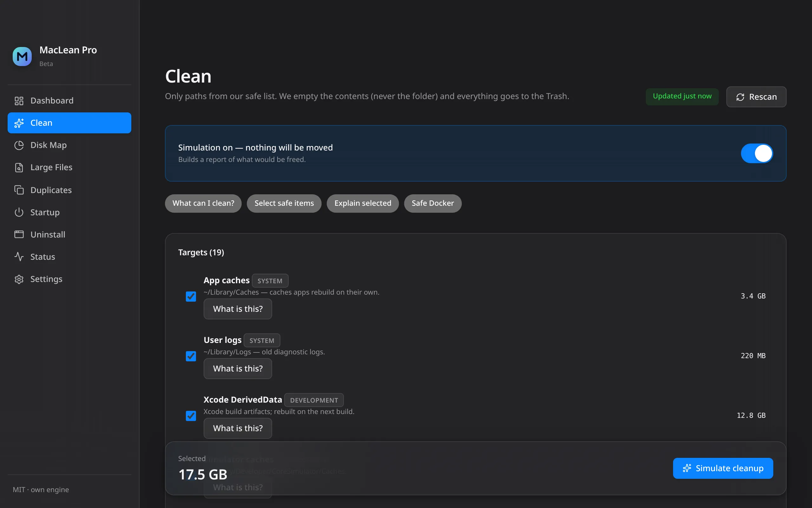Open the Settings section
Screen dimensions: 812x508
69,279
